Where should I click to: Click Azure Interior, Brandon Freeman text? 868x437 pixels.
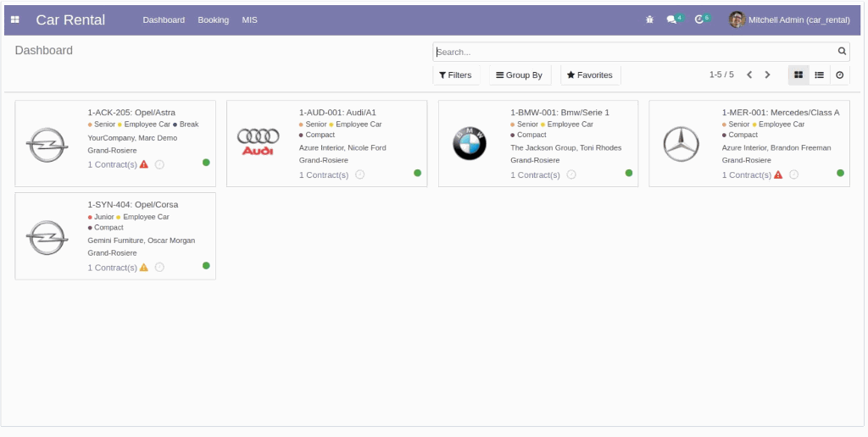tap(776, 147)
